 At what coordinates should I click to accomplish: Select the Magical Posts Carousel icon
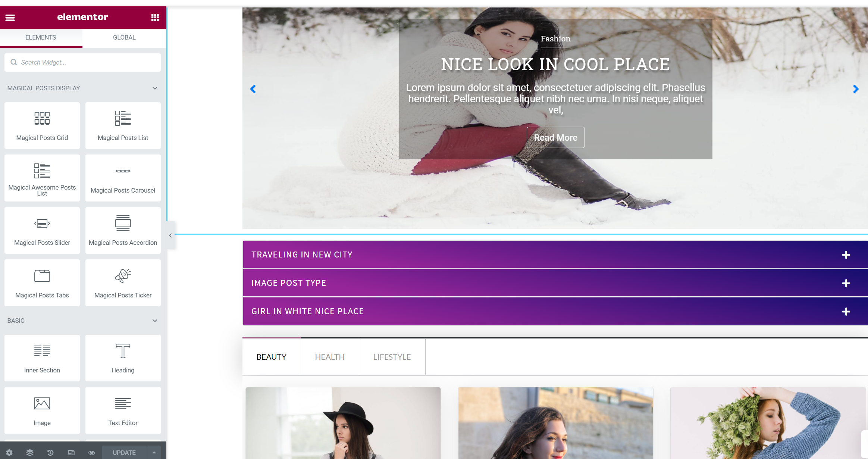[x=122, y=171]
